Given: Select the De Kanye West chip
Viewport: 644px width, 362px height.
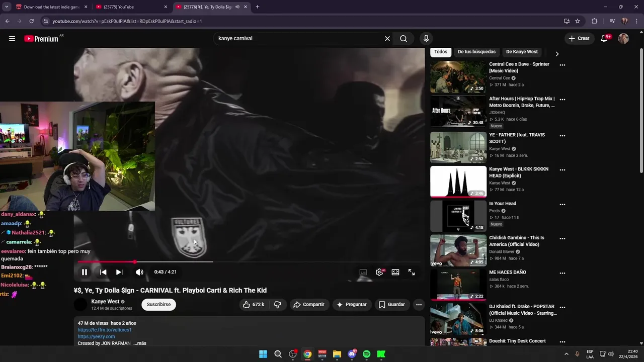Looking at the screenshot, I should [x=522, y=52].
